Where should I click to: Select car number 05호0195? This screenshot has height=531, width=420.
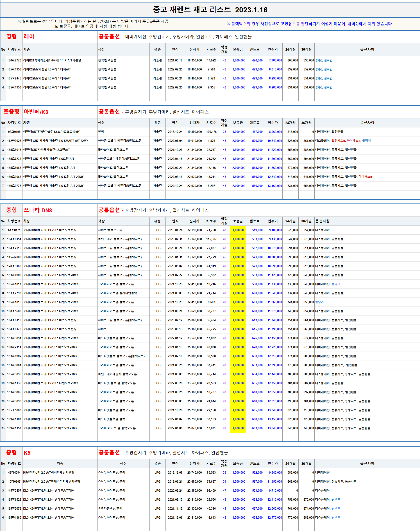coord(14,132)
